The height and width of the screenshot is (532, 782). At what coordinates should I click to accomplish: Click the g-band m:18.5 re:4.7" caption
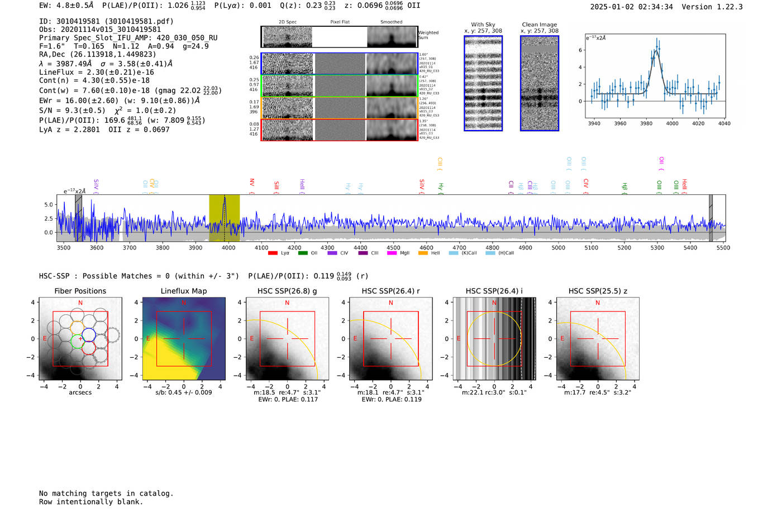[287, 392]
